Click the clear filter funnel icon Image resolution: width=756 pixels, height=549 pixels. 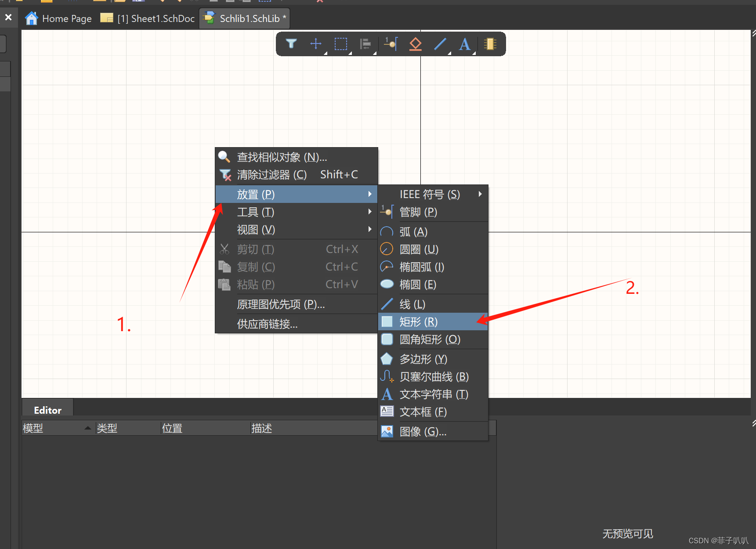pyautogui.click(x=225, y=175)
